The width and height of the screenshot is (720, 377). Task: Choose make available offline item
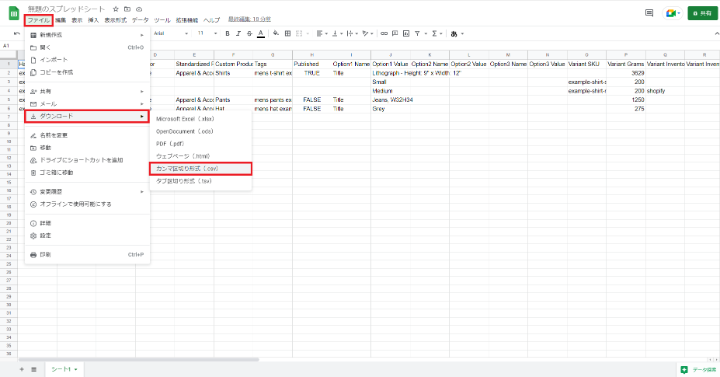[x=87, y=204]
